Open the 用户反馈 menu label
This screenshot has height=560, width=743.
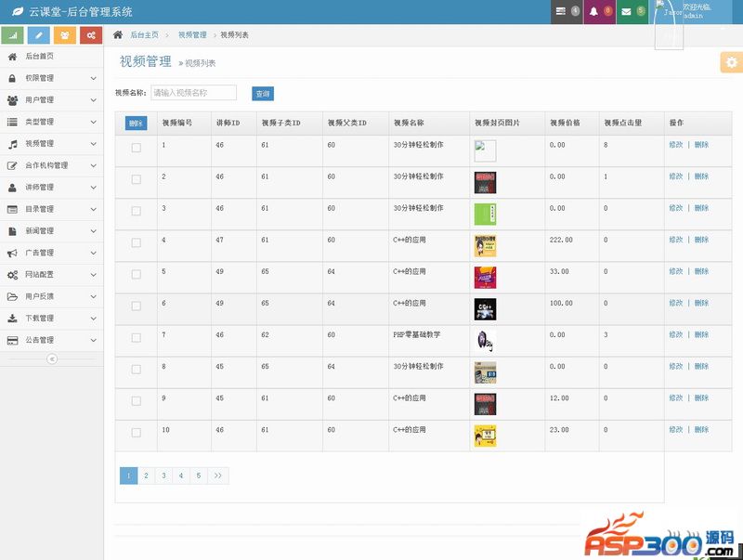(x=39, y=296)
